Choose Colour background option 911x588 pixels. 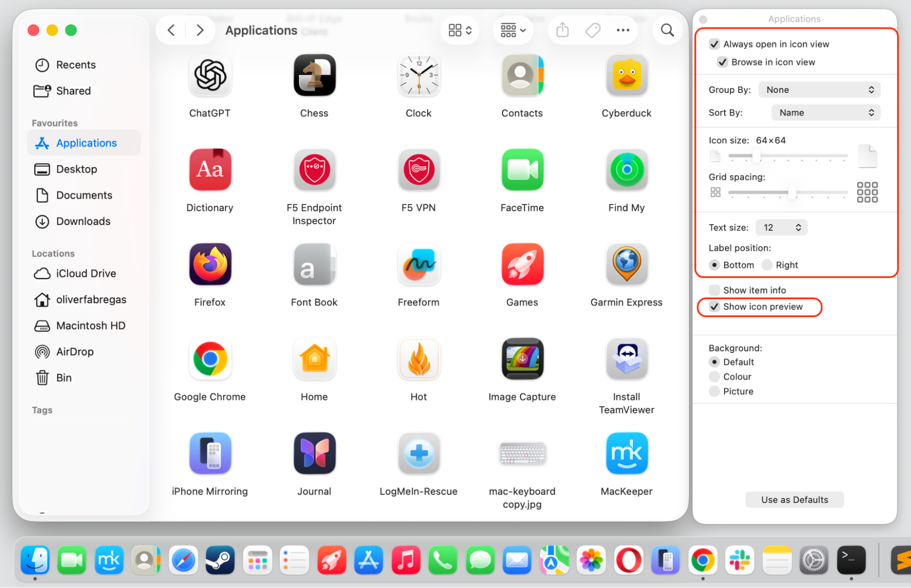714,377
